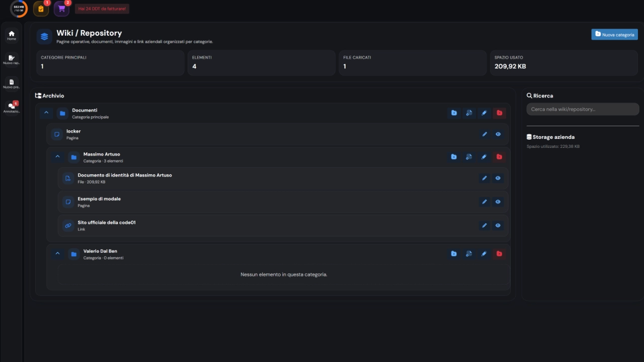Select 'Sito ufficiale della code01' title

pos(107,222)
